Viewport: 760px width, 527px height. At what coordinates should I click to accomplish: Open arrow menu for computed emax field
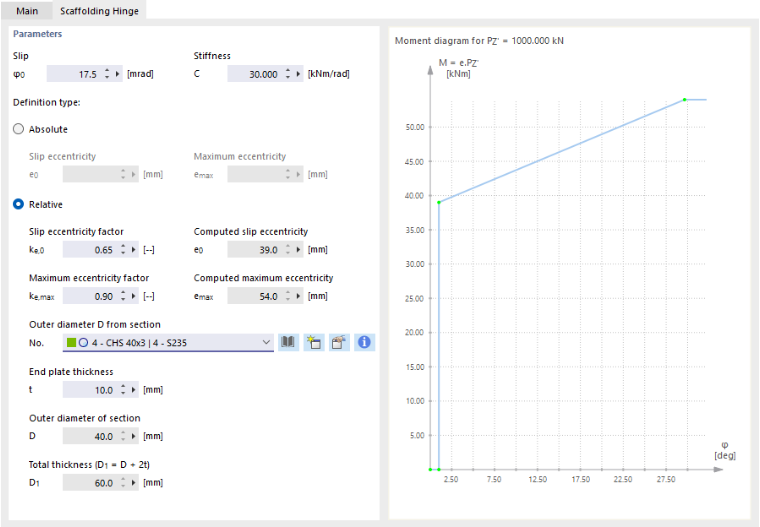298,296
